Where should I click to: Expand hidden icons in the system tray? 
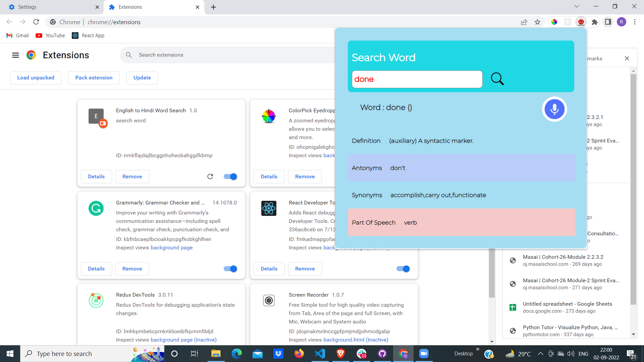point(540,354)
